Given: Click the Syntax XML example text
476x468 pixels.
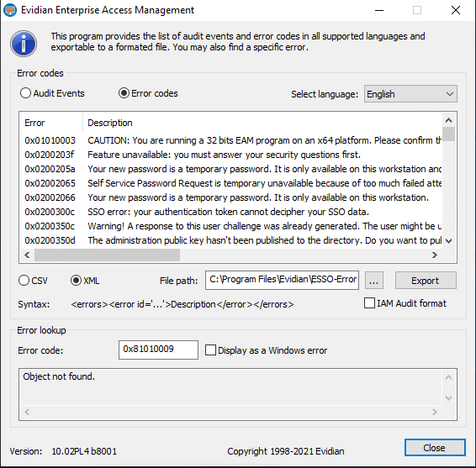Looking at the screenshot, I should [x=182, y=304].
